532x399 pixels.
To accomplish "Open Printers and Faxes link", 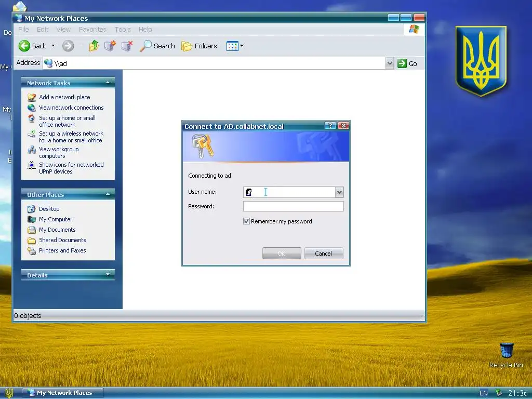I will coord(62,250).
